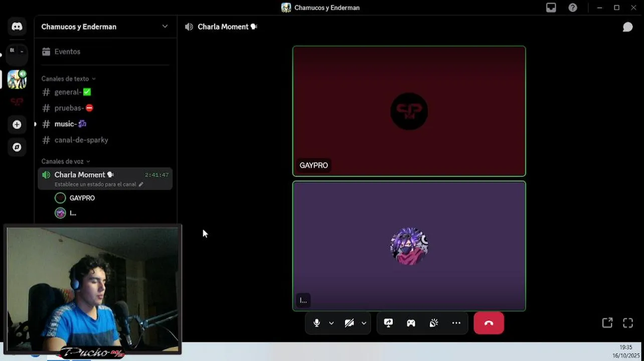Image resolution: width=644 pixels, height=361 pixels.
Task: Open more call options
Action: tap(456, 323)
